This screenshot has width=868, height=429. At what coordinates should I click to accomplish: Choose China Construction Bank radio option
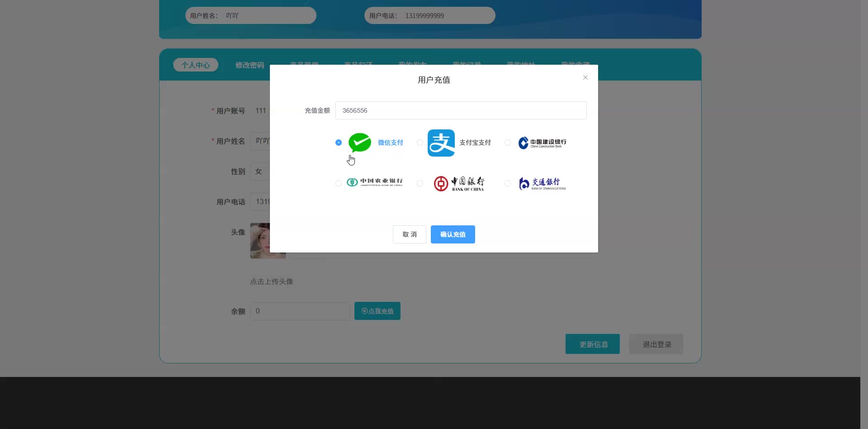[x=508, y=143]
